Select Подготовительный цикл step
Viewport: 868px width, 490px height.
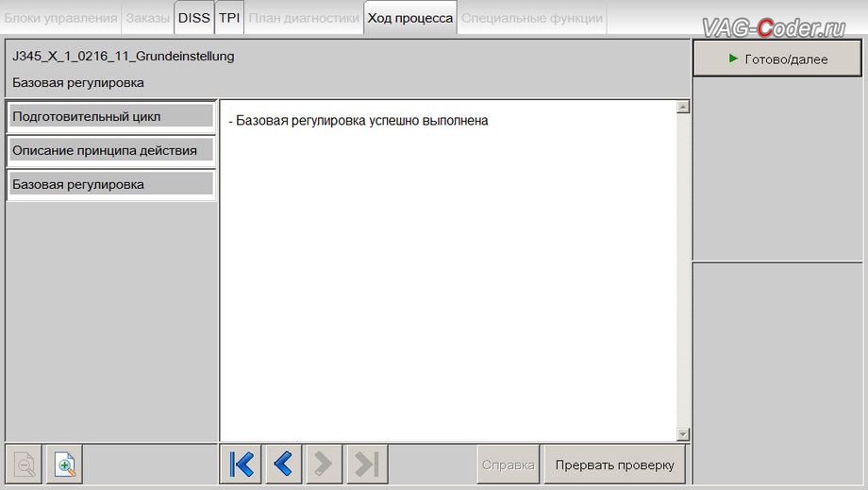click(x=110, y=117)
